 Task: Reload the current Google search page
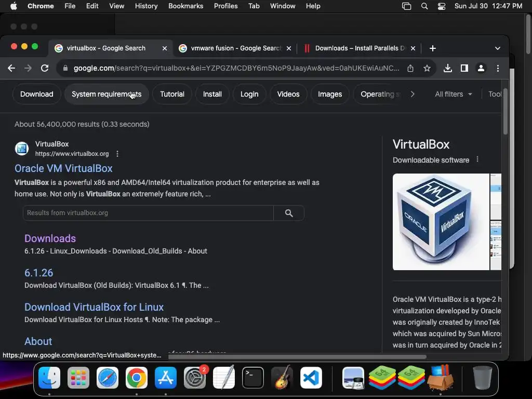coord(45,68)
